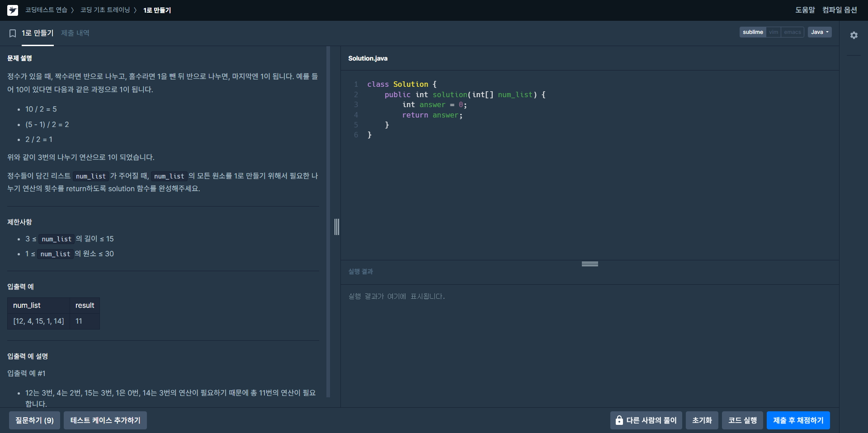Click the 문제 설명 heading

coord(19,58)
